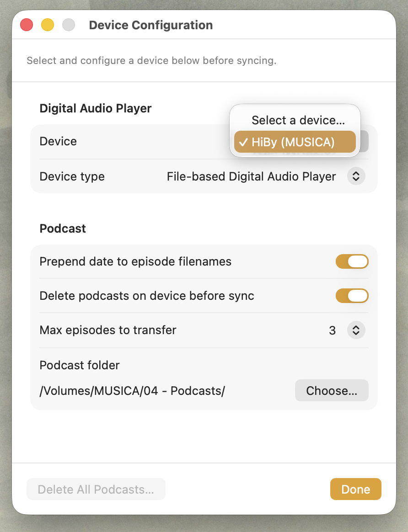The image size is (408, 532).
Task: Click the File-based Digital Audio Player value
Action: point(251,176)
